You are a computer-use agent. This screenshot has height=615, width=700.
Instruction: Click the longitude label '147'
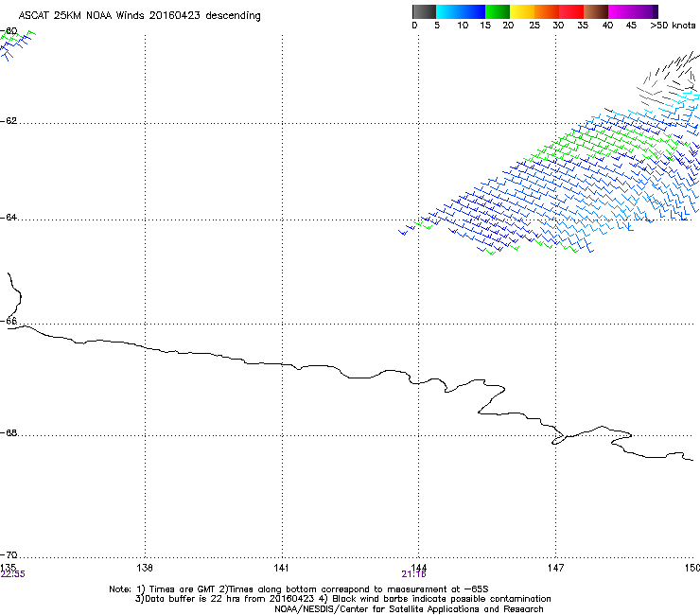point(556,567)
